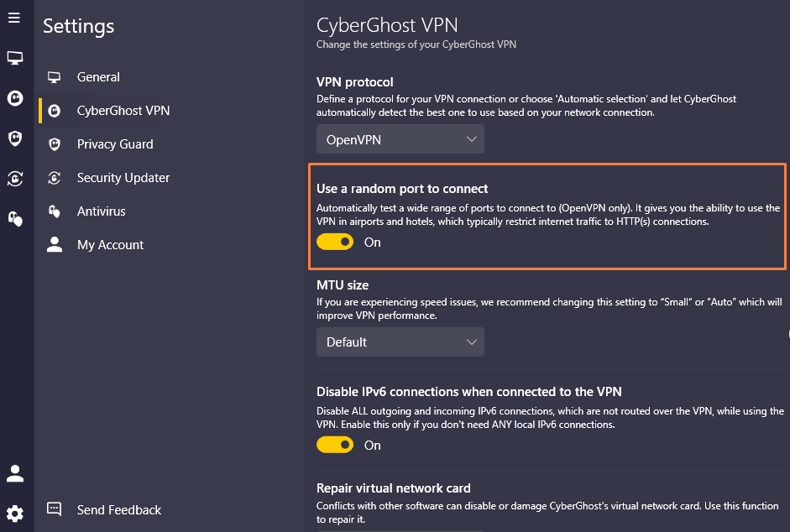This screenshot has height=532, width=790.
Task: Select Privacy Guard from the settings list
Action: [114, 143]
